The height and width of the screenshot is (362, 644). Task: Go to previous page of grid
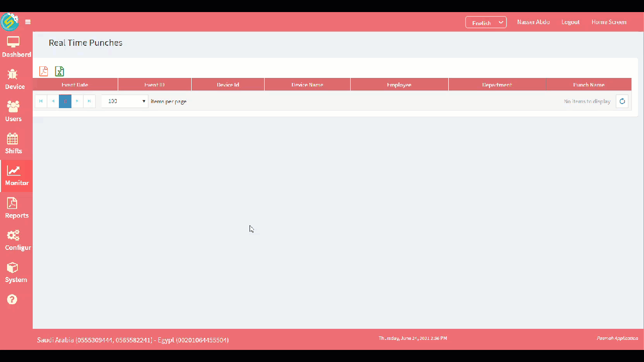click(53, 101)
